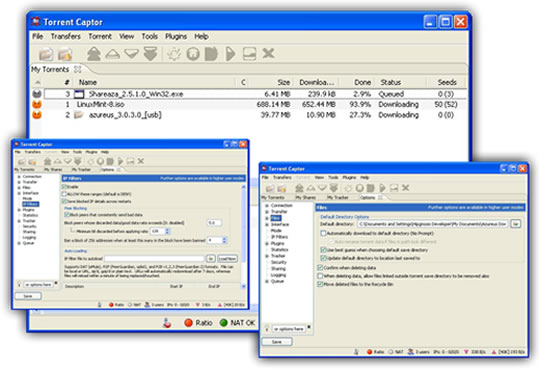540x372 pixels.
Task: Click the orange status icon beside LinuxMint-8.iso
Action: (37, 104)
